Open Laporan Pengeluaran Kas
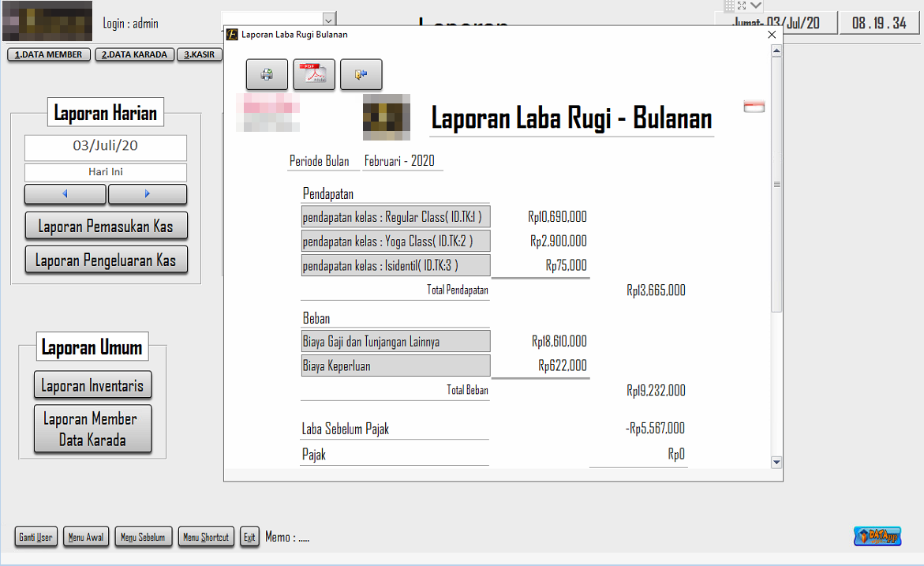Viewport: 924px width, 566px height. pyautogui.click(x=106, y=260)
